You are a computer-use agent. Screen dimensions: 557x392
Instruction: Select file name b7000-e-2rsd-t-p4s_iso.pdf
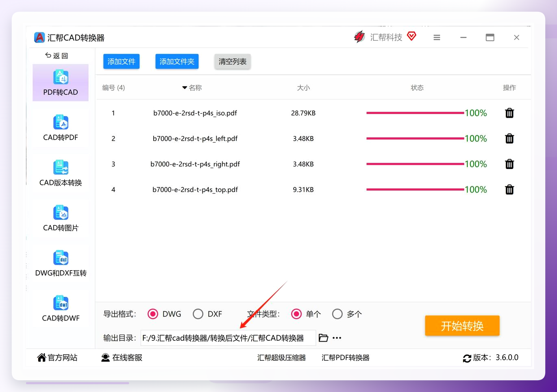[195, 113]
